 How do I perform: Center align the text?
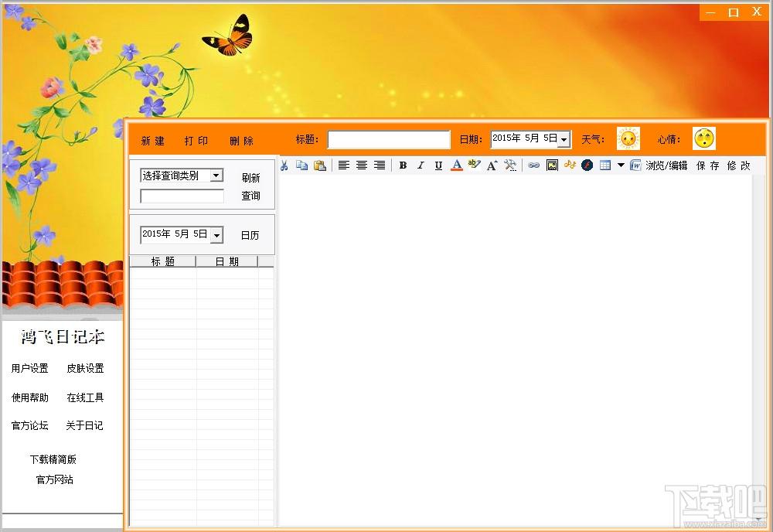[x=361, y=165]
